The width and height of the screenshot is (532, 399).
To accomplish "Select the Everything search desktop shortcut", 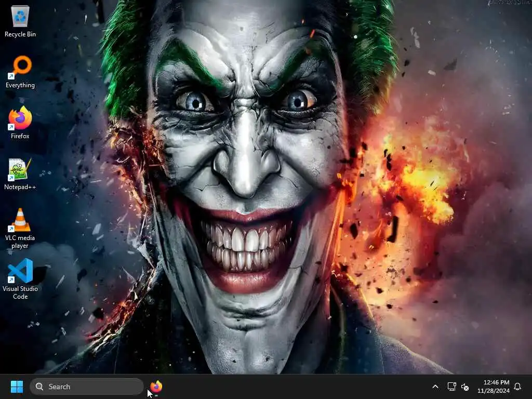I will pyautogui.click(x=20, y=72).
